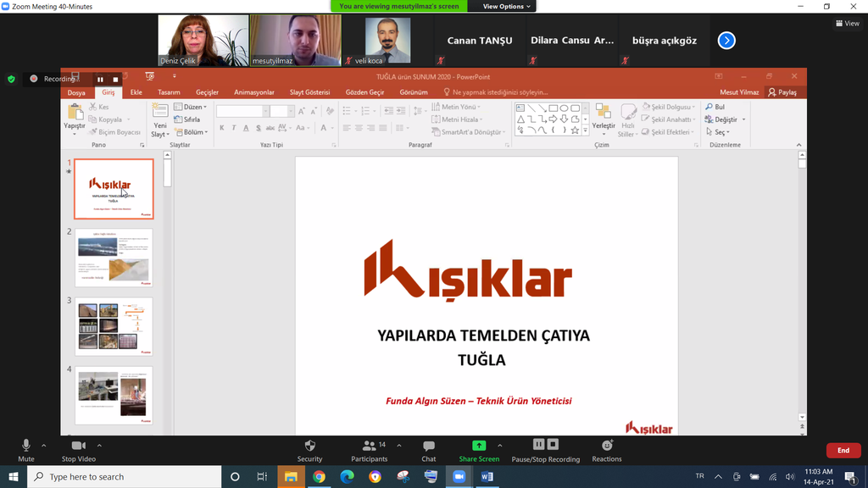Open the Reactions menu
The image size is (868, 488).
coord(607,451)
